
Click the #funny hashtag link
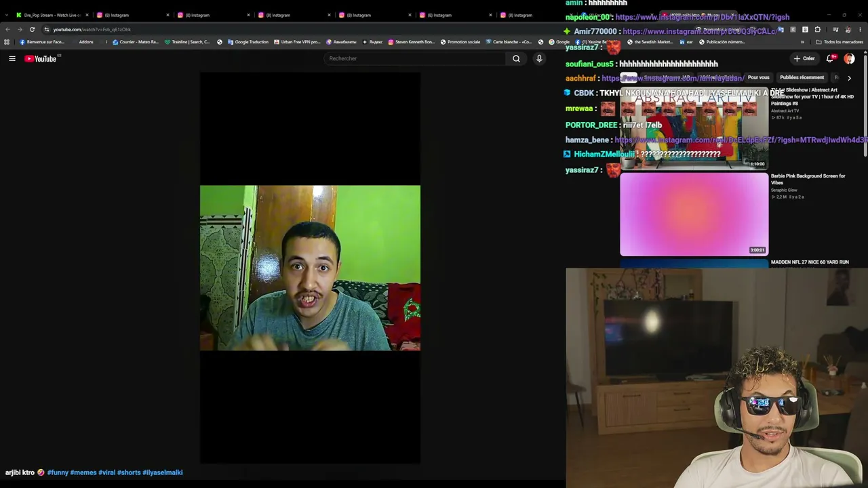[x=58, y=472]
